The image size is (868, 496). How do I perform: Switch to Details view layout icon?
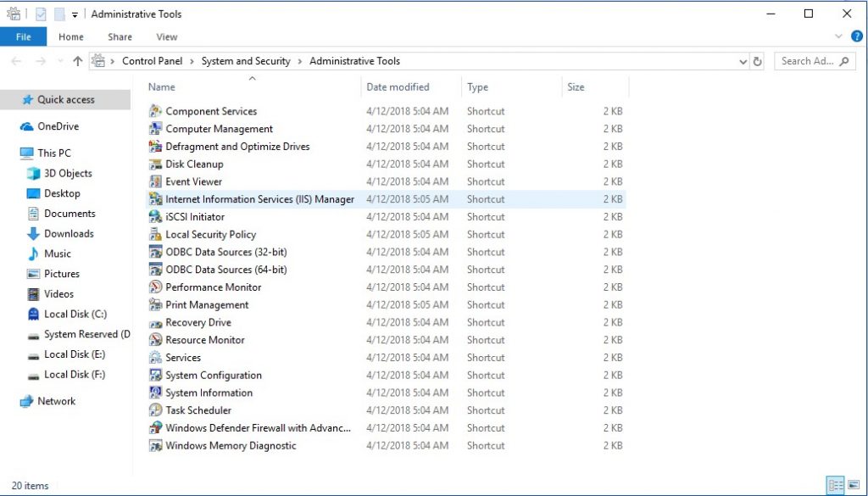pos(835,486)
